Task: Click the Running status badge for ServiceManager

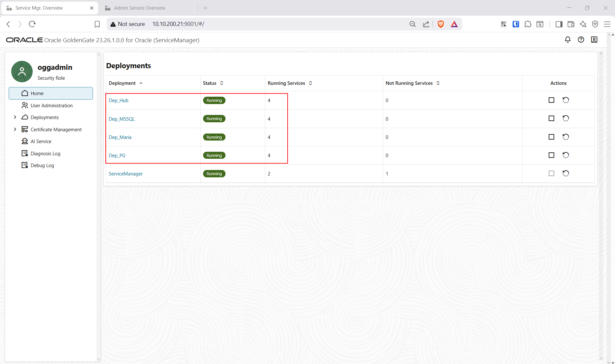Action: [x=214, y=174]
